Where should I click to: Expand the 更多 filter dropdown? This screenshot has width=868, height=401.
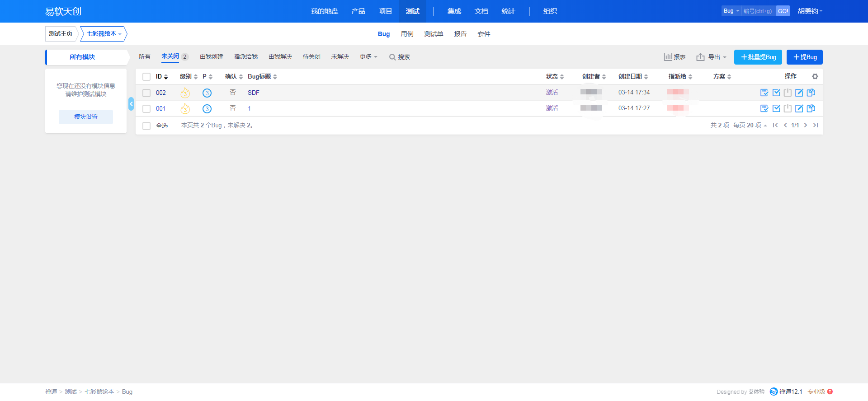(x=368, y=57)
